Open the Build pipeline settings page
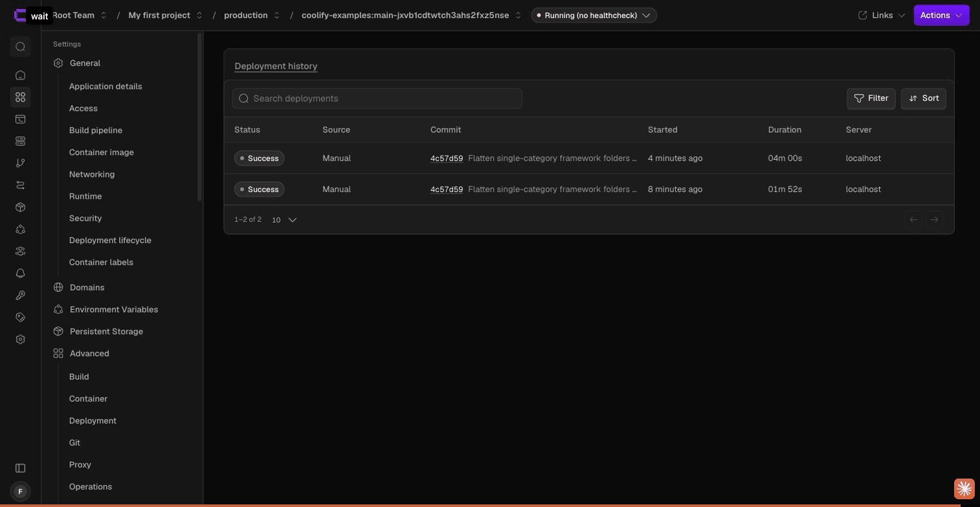 [96, 130]
